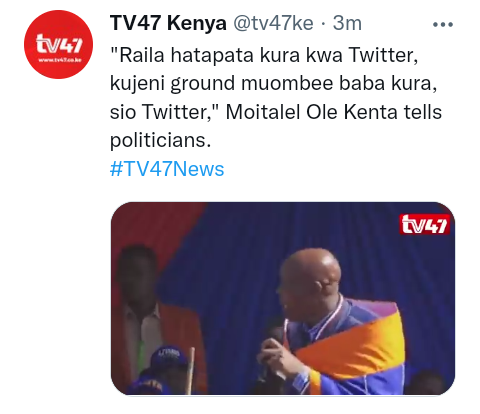Click the @tv47ke handle
The height and width of the screenshot is (414, 480).
coord(273,23)
